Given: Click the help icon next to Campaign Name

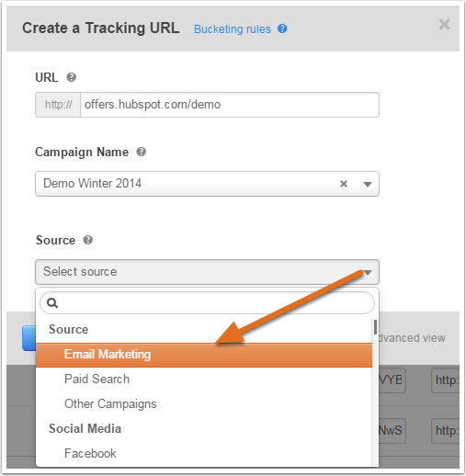Looking at the screenshot, I should click(x=141, y=152).
